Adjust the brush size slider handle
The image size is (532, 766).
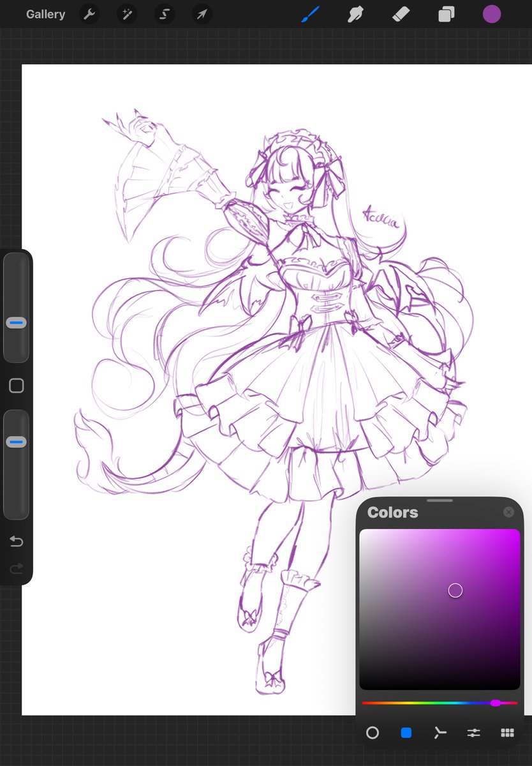[x=17, y=324]
